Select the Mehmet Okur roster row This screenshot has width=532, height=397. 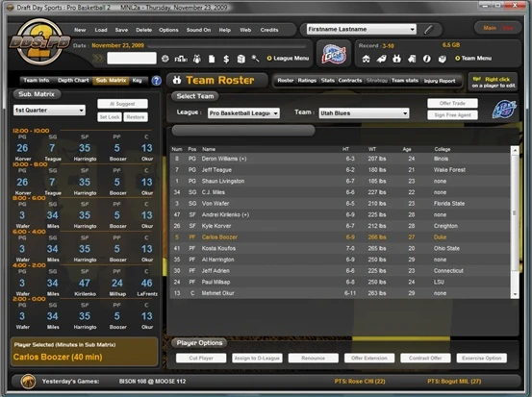click(x=340, y=293)
